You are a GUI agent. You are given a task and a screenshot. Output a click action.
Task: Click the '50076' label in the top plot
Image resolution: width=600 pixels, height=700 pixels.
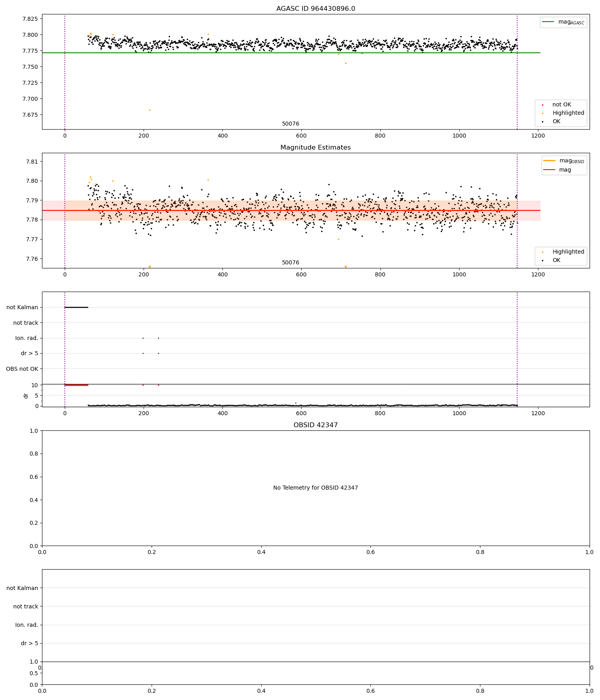290,124
